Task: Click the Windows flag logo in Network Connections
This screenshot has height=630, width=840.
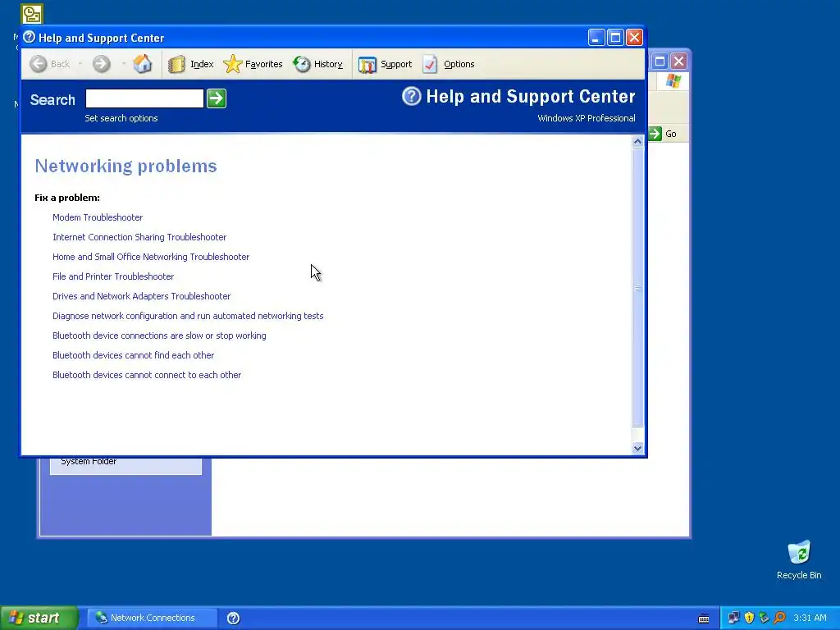Action: (673, 81)
